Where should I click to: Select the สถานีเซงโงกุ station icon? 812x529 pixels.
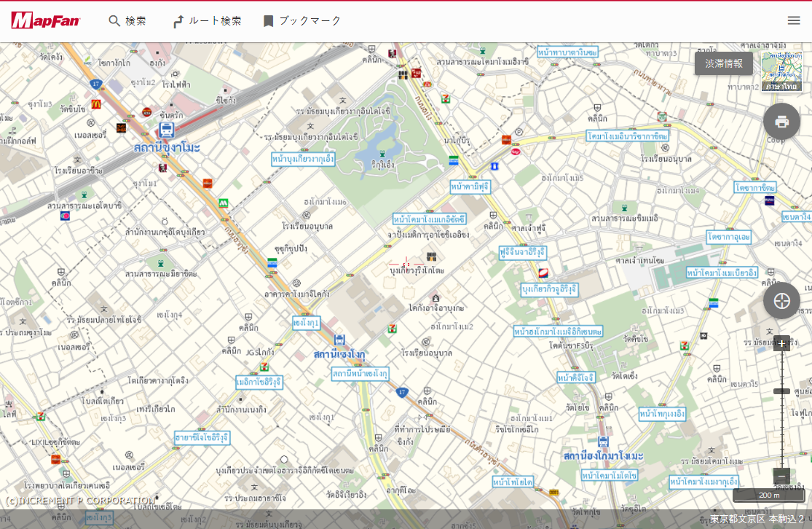point(339,340)
